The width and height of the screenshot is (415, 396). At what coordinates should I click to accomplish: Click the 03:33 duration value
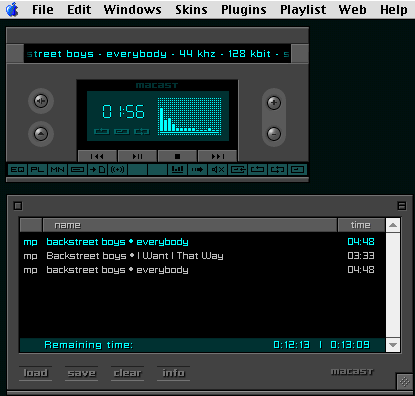click(361, 256)
